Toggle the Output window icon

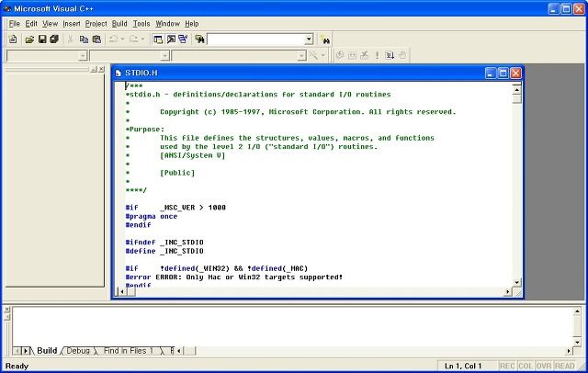click(x=171, y=39)
